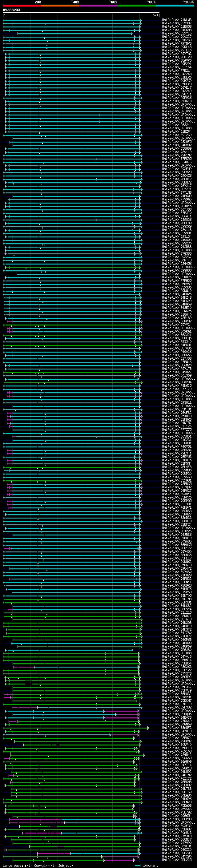Click the red 20% identity legend bar
This screenshot has width=197, height=868.
(22, 6)
